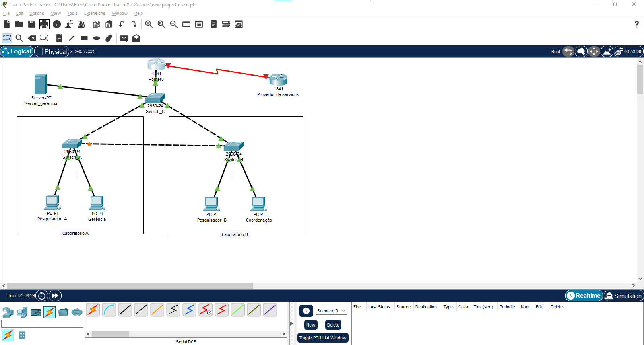Switch to Logical workspace view
Screen dimensions: 644x345
[17, 51]
